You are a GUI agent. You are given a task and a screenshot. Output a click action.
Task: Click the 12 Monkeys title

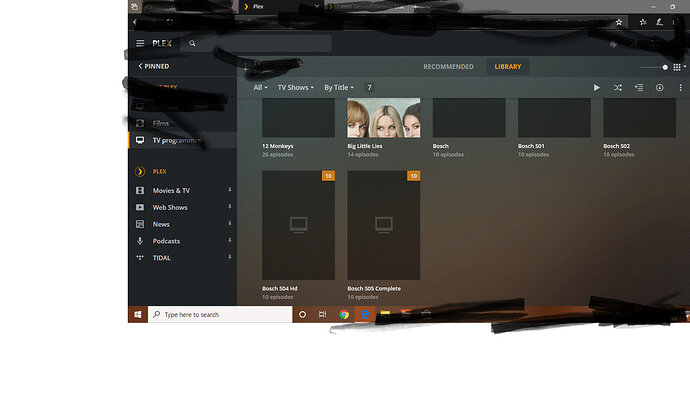click(x=278, y=146)
